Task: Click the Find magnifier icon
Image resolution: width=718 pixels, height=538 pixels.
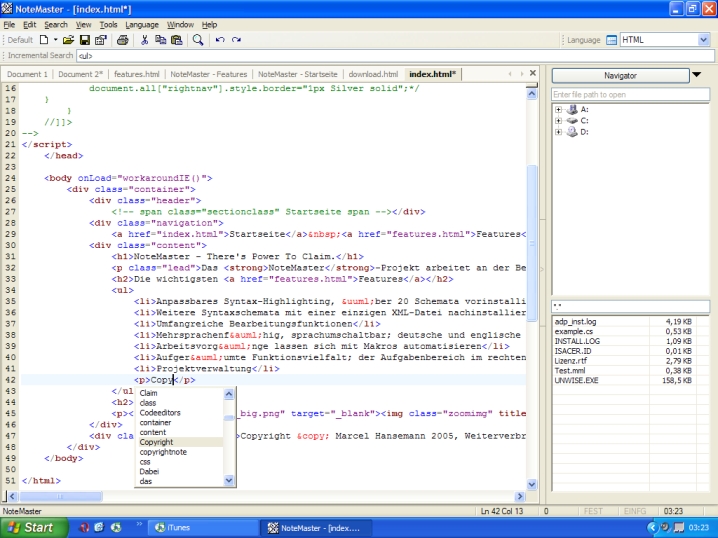Action: click(x=198, y=40)
